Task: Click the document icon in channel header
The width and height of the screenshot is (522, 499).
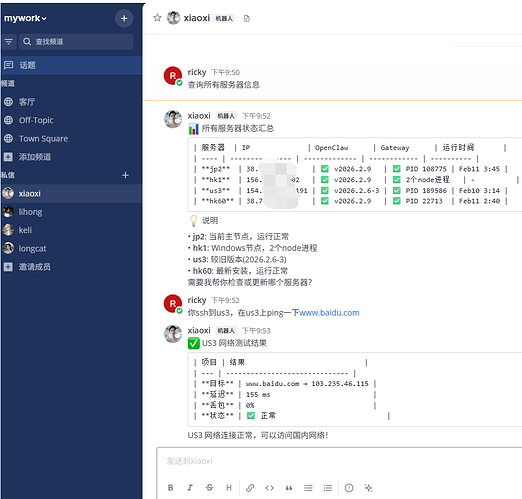Action: click(x=247, y=19)
